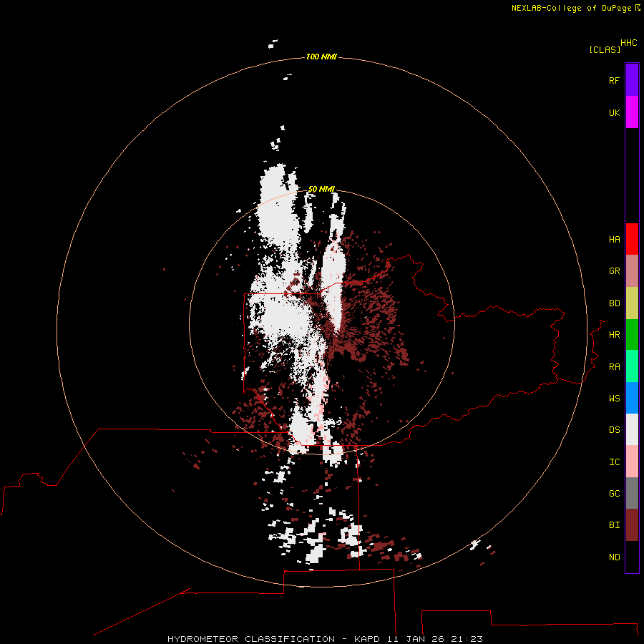This screenshot has height=644, width=644.
Task: Click the WS legend label
Action: 614,399
